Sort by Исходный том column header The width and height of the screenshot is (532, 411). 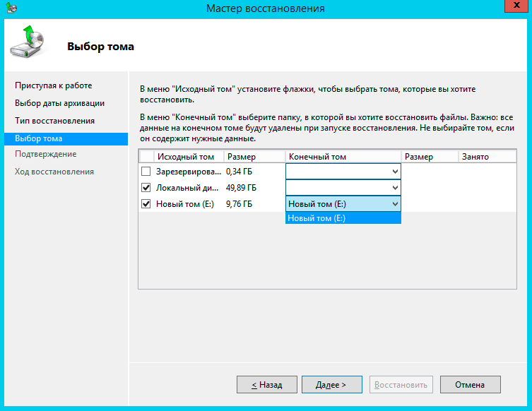point(189,157)
